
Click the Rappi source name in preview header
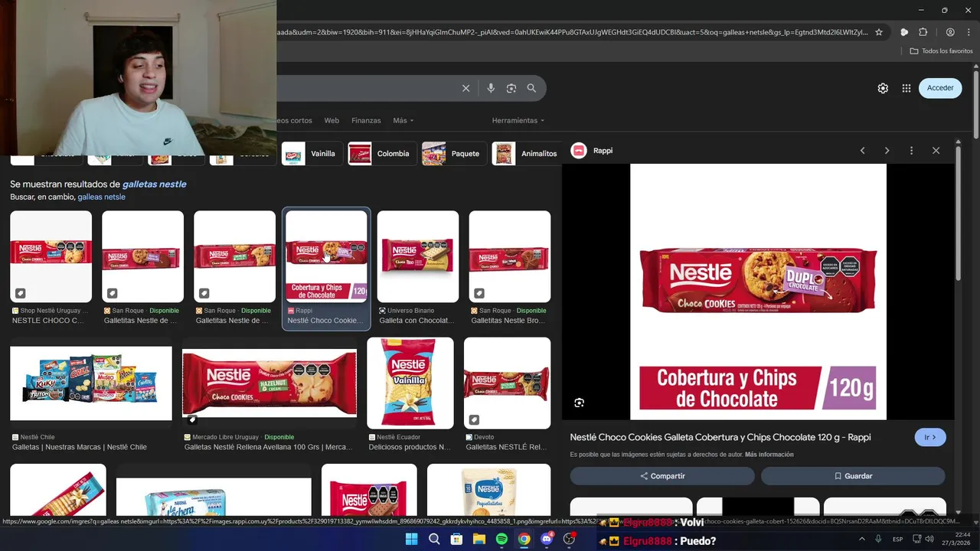pos(603,151)
